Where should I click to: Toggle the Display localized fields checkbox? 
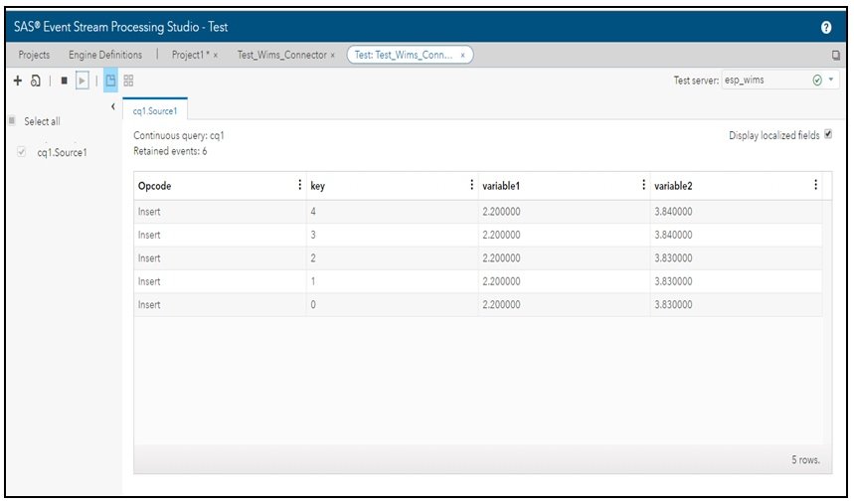point(828,135)
